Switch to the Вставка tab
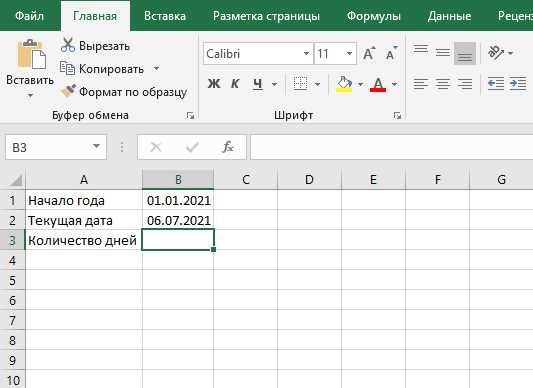 165,16
